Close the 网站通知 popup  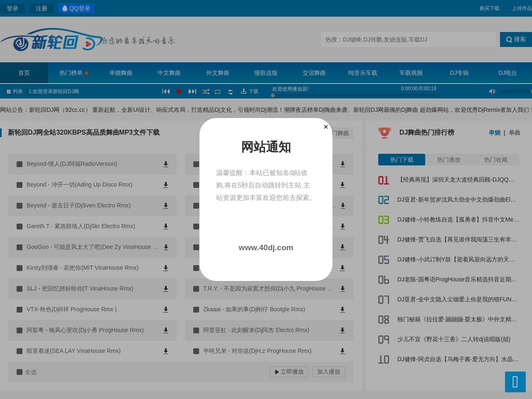coord(326,127)
